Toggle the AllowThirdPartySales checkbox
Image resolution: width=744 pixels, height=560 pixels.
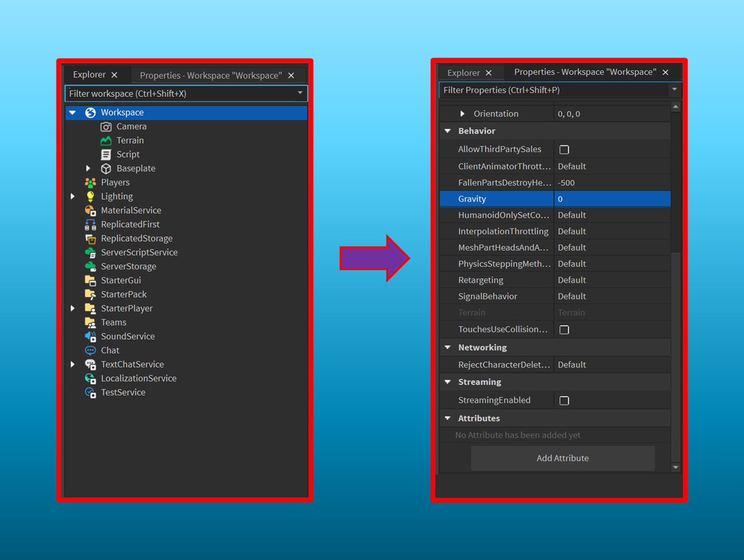564,150
